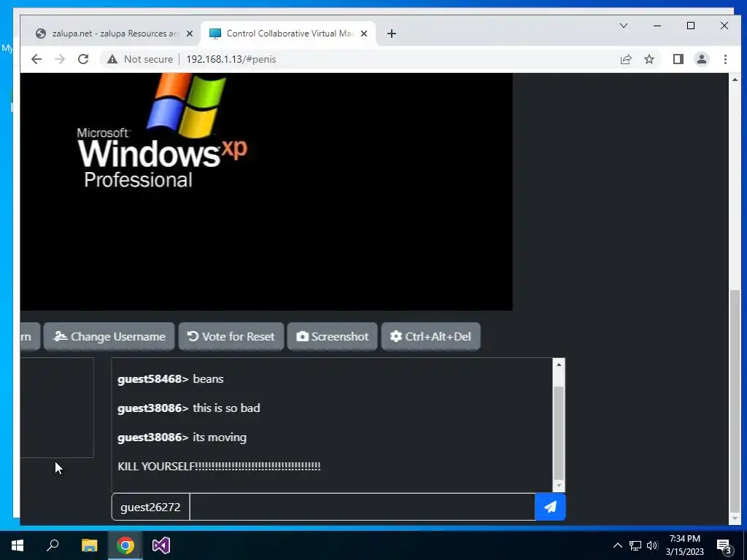Click into the chat message input field

click(362, 507)
